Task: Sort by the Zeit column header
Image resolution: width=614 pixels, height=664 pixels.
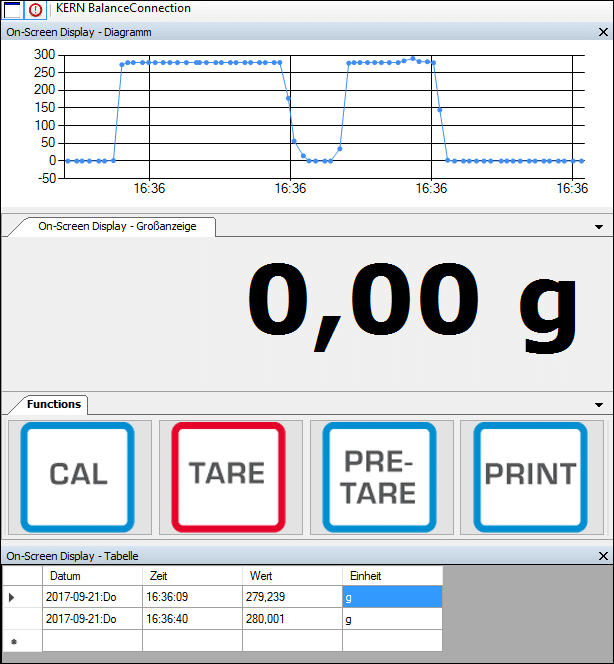Action: [191, 576]
